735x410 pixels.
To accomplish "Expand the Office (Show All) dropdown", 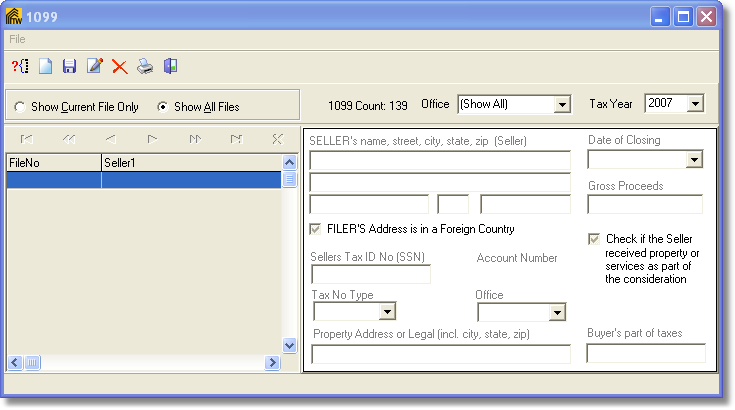I will [x=561, y=104].
